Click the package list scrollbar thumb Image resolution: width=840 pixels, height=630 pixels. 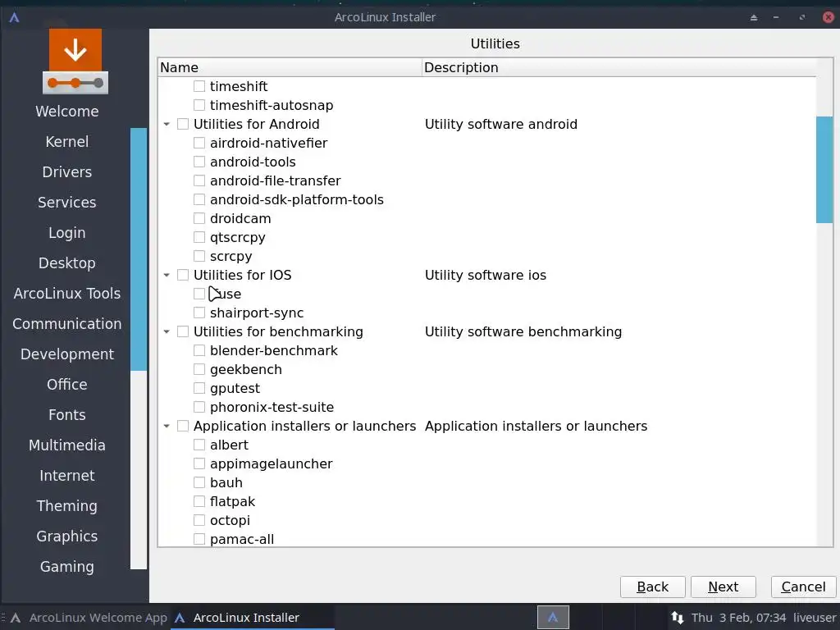824,169
